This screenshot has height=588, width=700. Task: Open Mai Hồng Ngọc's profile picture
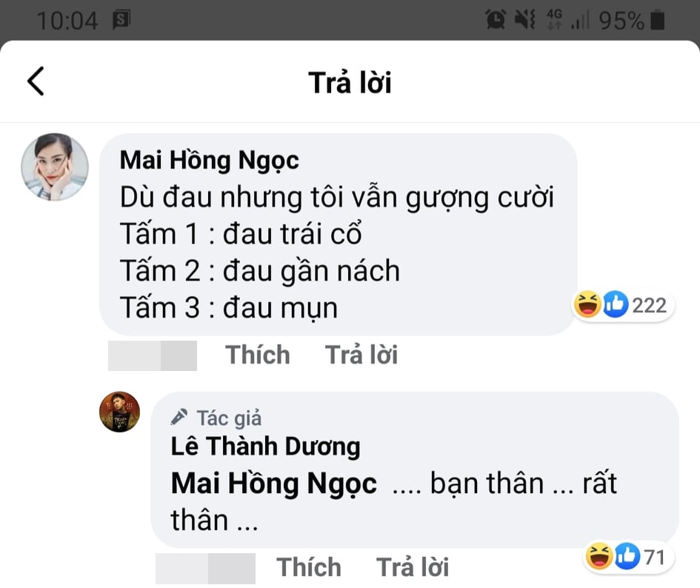click(x=55, y=167)
